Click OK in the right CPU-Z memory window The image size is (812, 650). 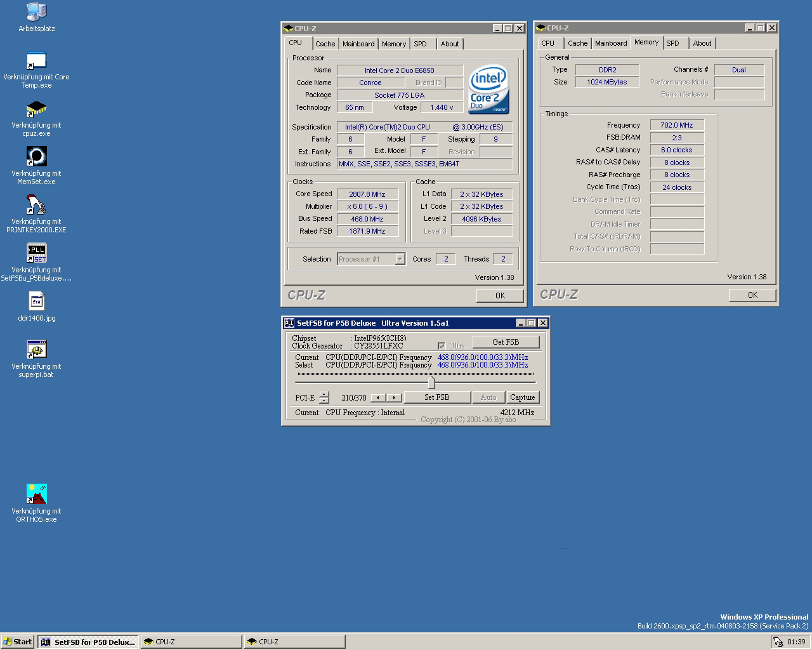(753, 295)
